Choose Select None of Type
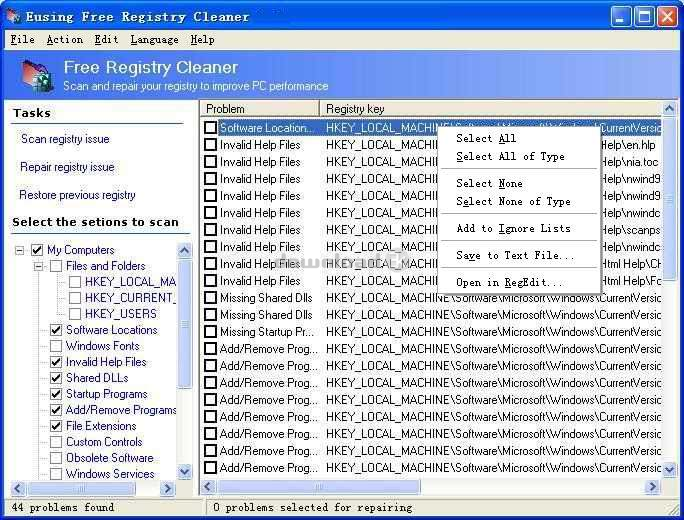684x520 pixels. (x=513, y=201)
